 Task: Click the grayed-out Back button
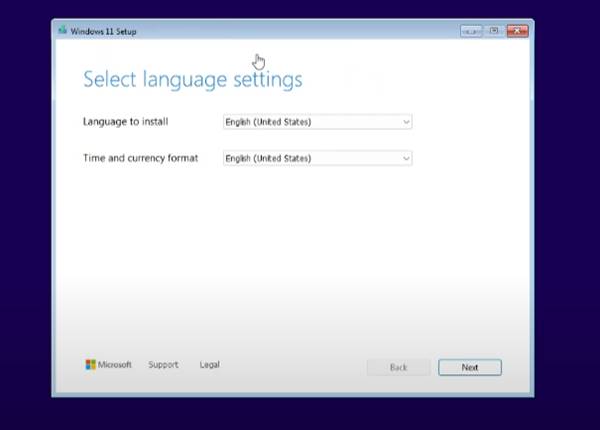tap(398, 367)
